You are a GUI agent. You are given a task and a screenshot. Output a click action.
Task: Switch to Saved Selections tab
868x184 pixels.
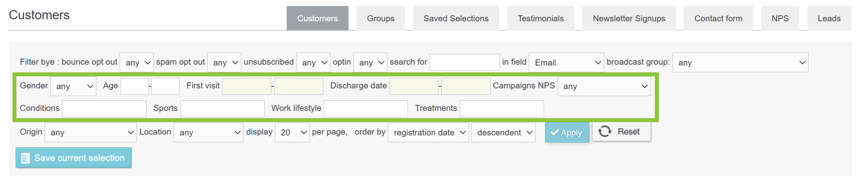click(x=456, y=18)
